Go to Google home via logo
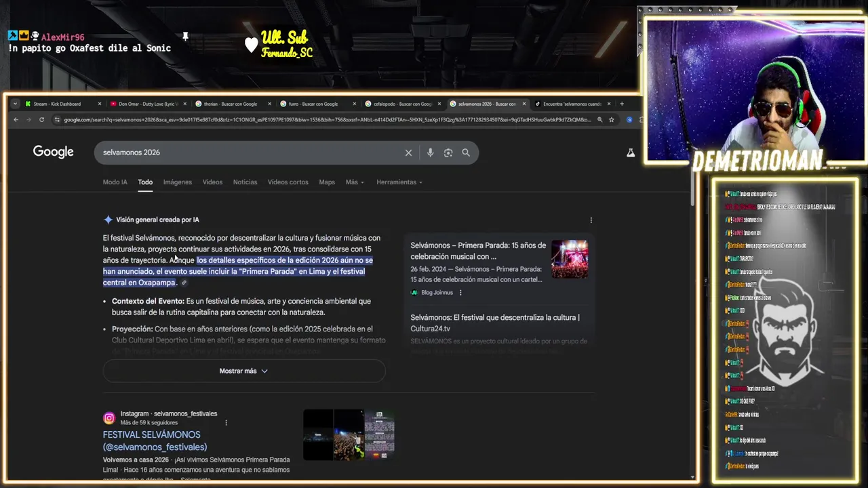This screenshot has width=868, height=488. (x=54, y=152)
